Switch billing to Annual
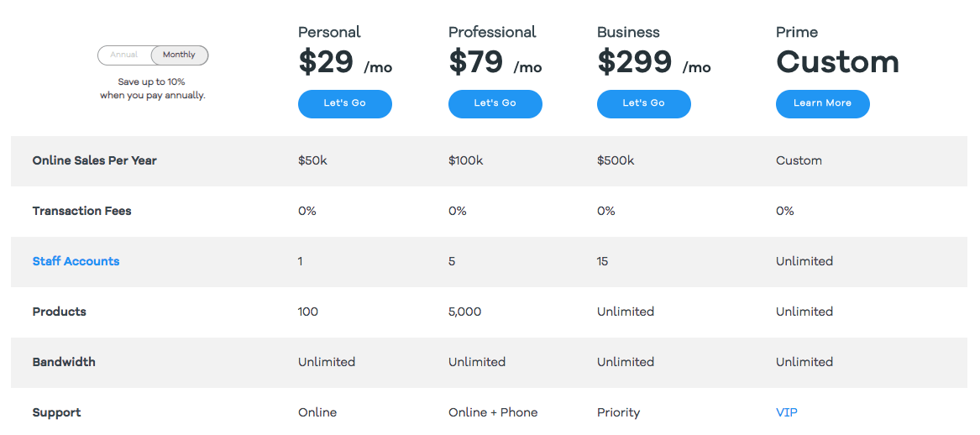Screen dimensions: 980x435 pos(124,55)
